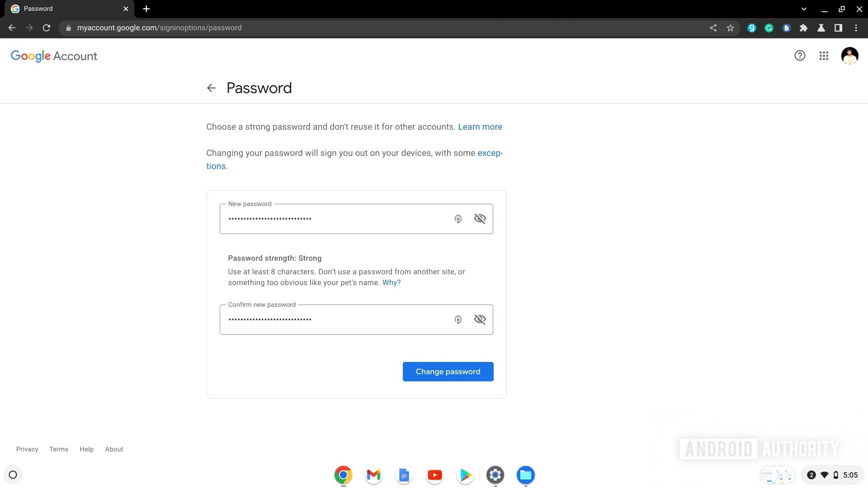
Task: Open the help question mark icon
Action: (x=800, y=56)
